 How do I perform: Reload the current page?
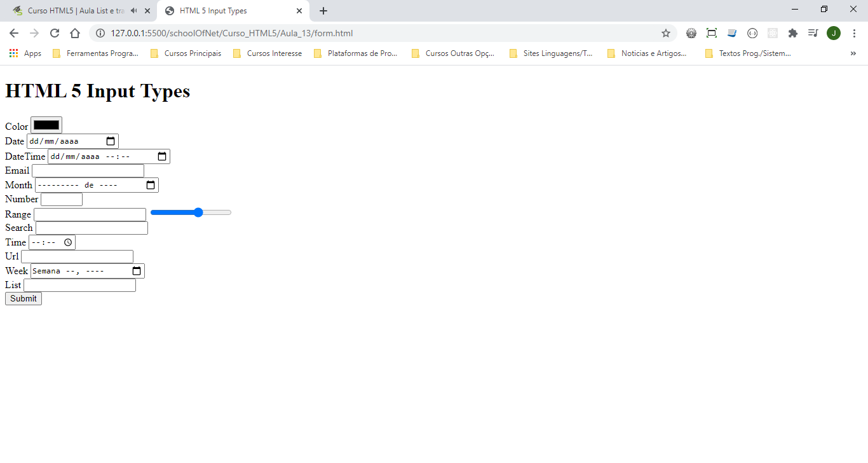55,33
